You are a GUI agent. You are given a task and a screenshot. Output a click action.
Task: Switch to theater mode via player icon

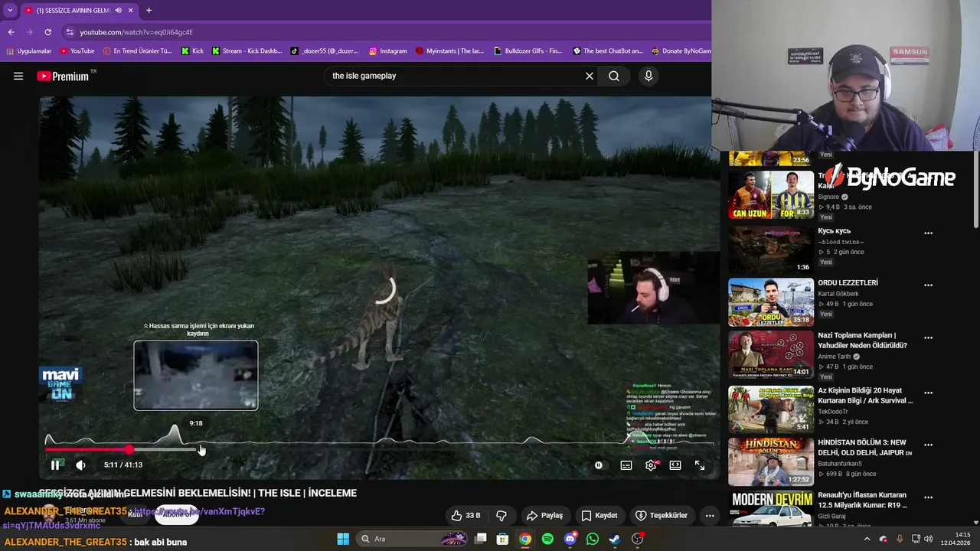pyautogui.click(x=675, y=465)
